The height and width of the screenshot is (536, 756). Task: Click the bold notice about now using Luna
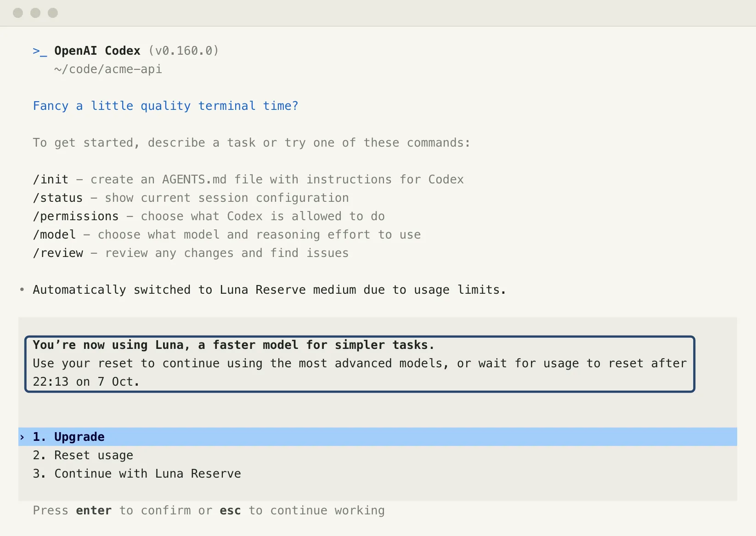233,345
